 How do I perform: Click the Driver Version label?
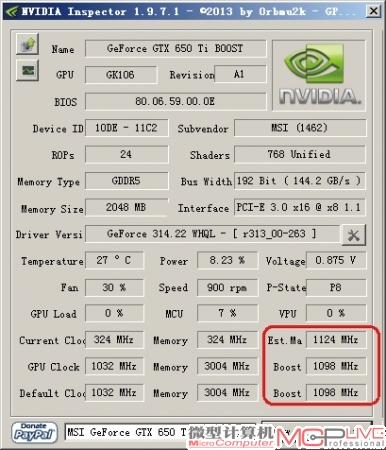49,235
